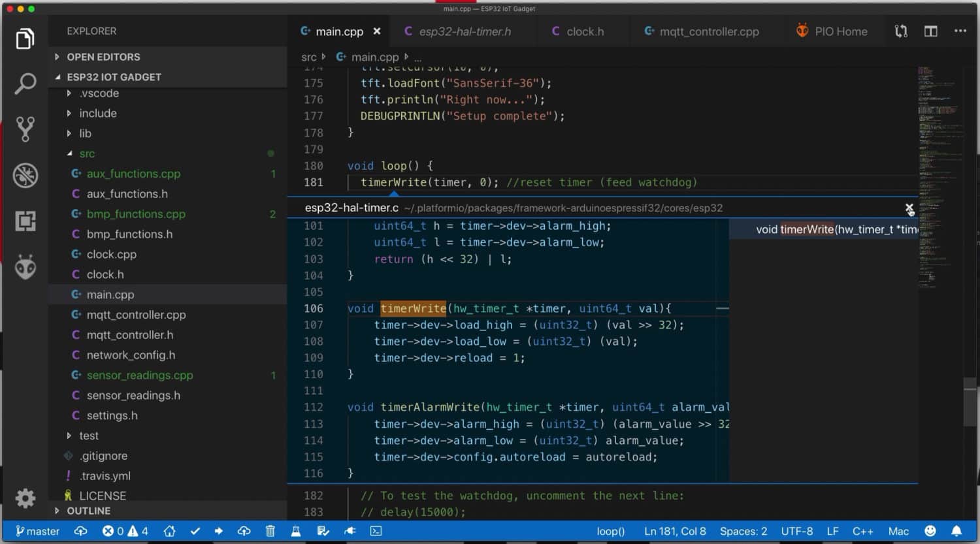The height and width of the screenshot is (544, 980).
Task: Open the PlatformIO alien icon view
Action: coord(25,267)
